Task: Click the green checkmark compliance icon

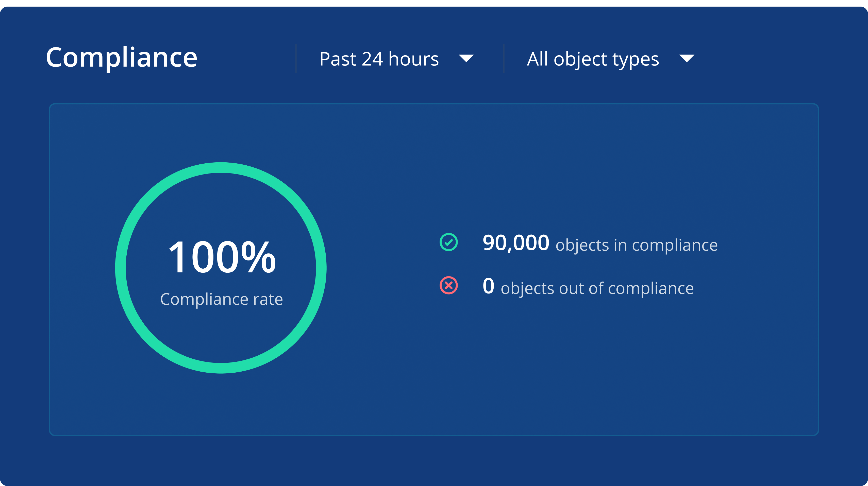Action: pos(448,242)
